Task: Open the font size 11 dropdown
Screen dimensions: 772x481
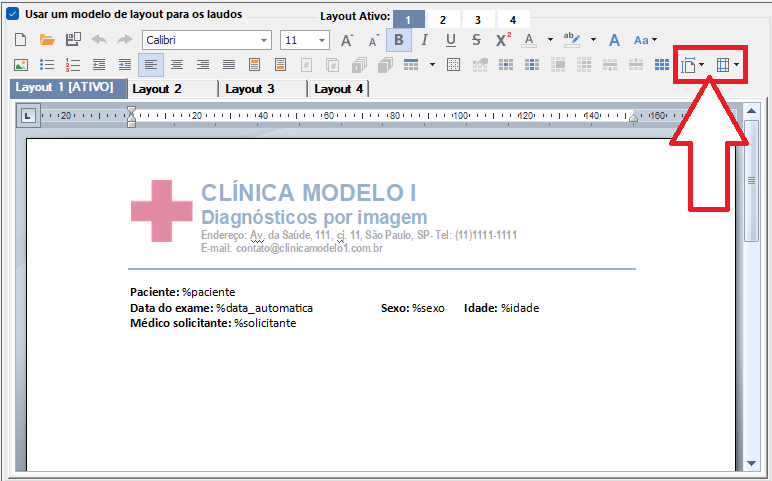Action: 322,40
